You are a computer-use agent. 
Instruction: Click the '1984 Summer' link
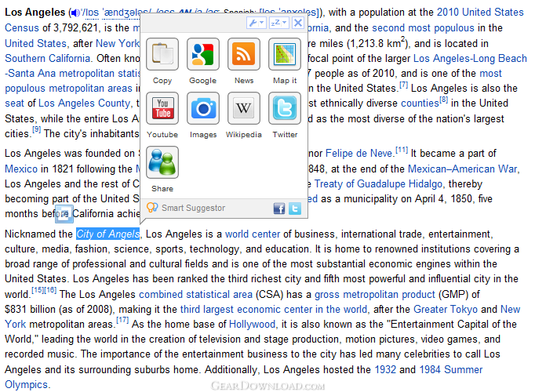coord(451,369)
